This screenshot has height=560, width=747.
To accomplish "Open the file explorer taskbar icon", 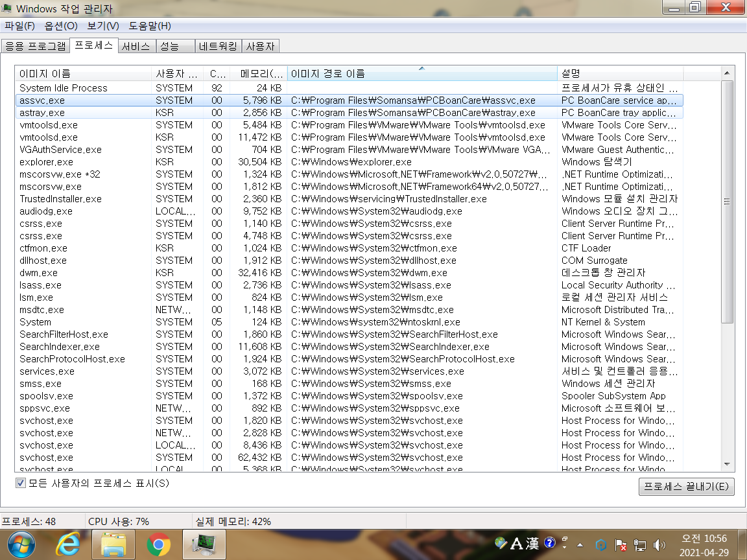I will click(x=113, y=544).
